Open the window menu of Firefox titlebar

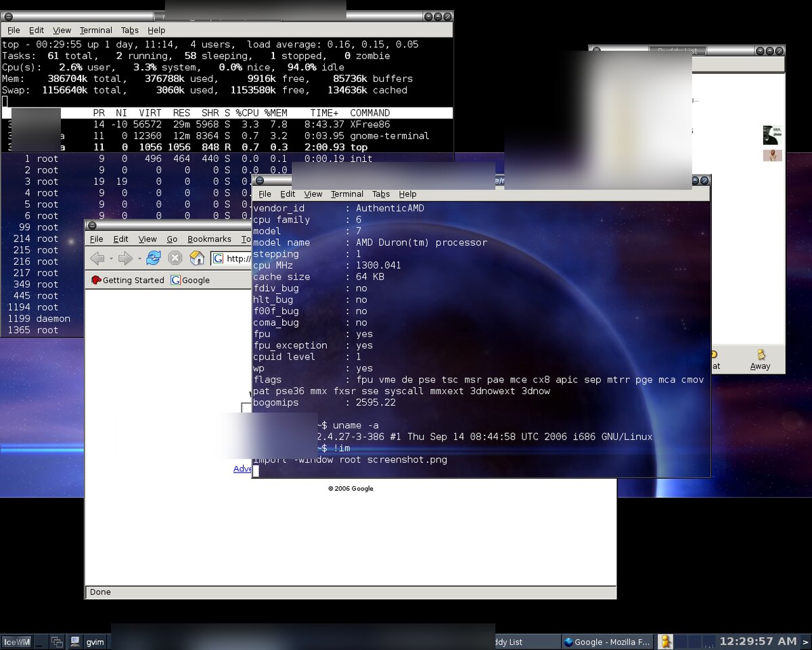coord(92,225)
